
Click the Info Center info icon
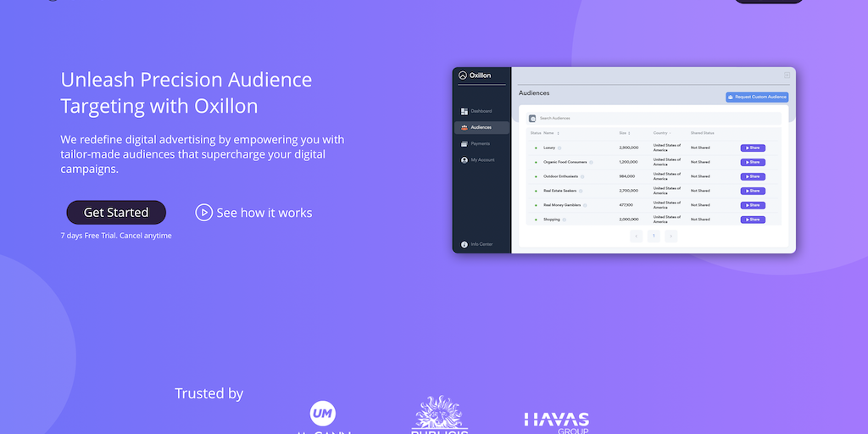pos(465,245)
